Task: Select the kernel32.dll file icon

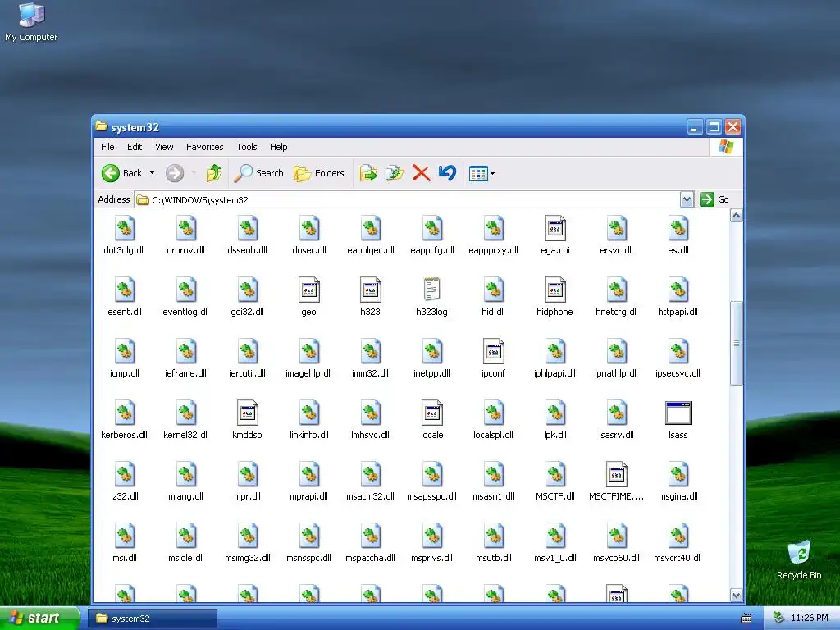Action: click(x=186, y=413)
